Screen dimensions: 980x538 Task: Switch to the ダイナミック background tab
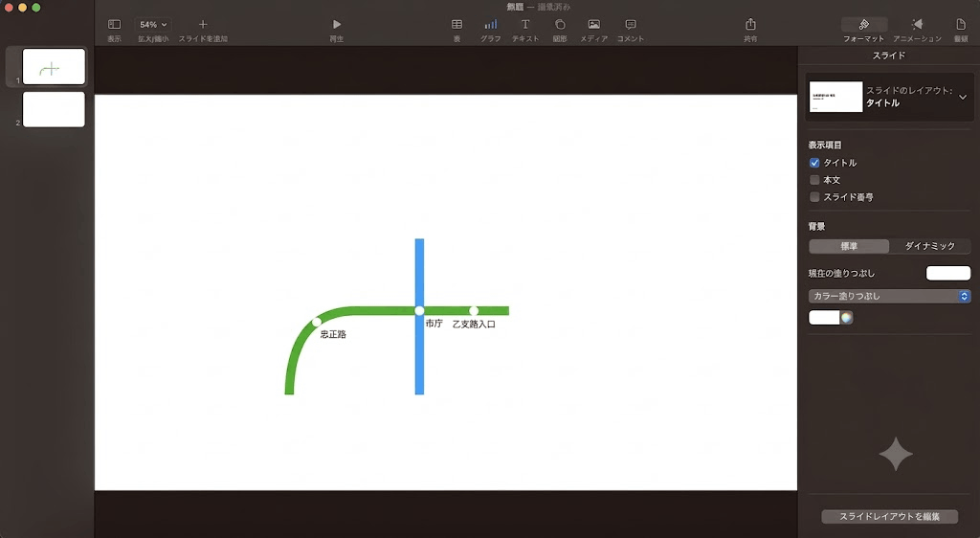click(930, 246)
